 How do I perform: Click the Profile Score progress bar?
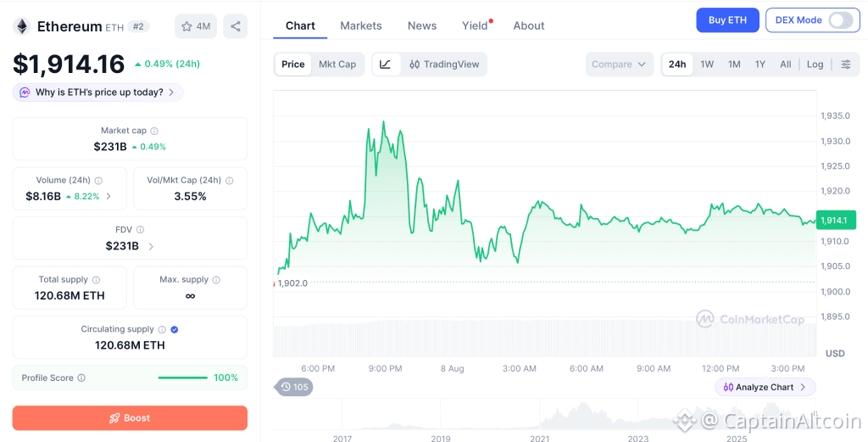pyautogui.click(x=183, y=378)
